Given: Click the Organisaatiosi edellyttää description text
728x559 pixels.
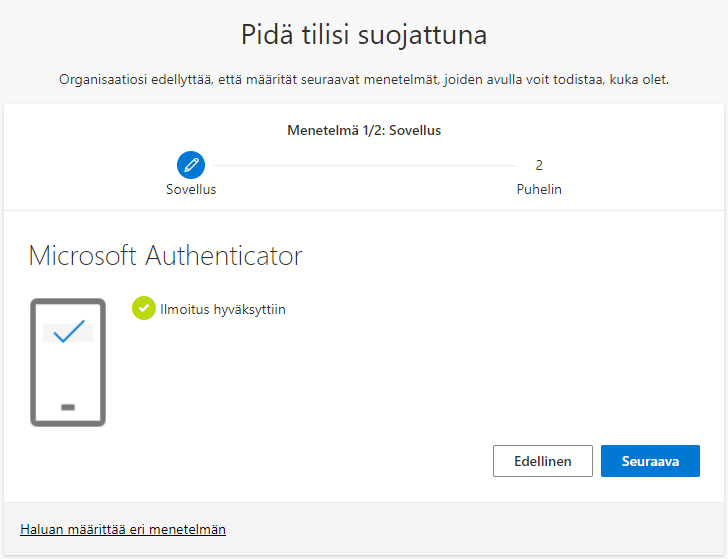Looking at the screenshot, I should 364,79.
